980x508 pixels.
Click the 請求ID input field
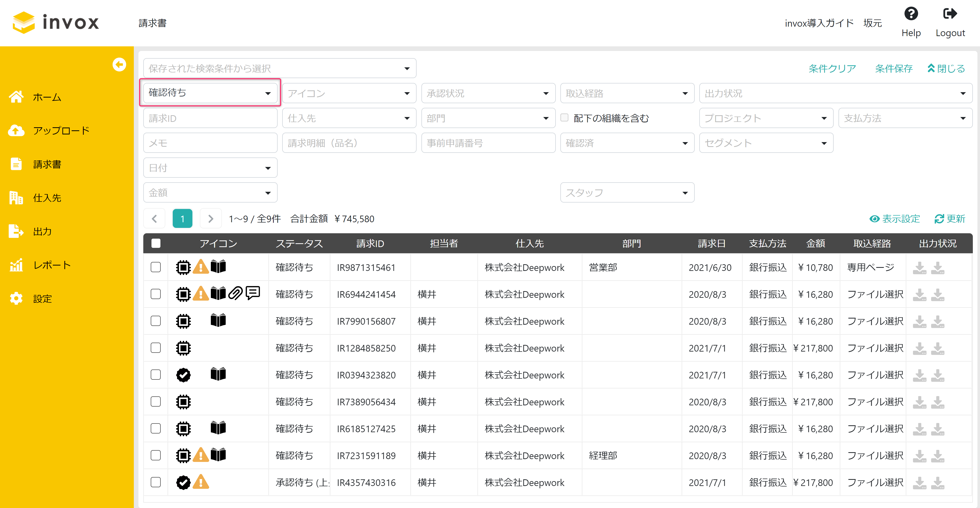click(210, 118)
